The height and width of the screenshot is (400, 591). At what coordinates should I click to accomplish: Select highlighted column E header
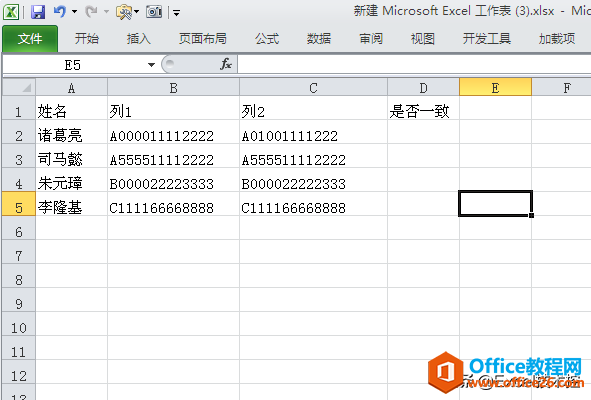point(495,87)
